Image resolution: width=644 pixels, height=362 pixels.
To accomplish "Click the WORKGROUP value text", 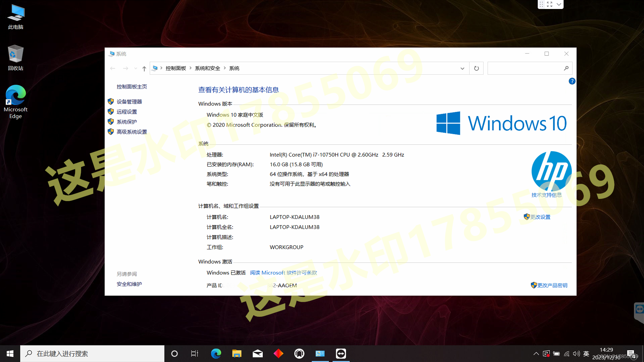I will coord(286,247).
